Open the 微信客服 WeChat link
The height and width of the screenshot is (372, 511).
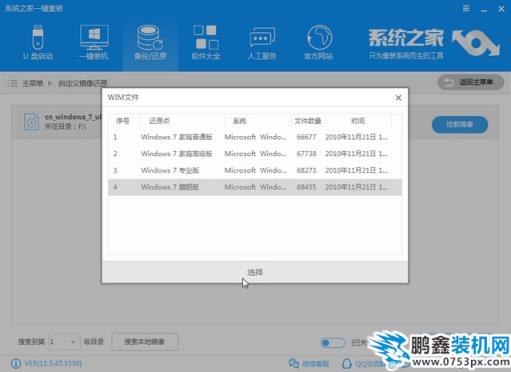pyautogui.click(x=308, y=363)
